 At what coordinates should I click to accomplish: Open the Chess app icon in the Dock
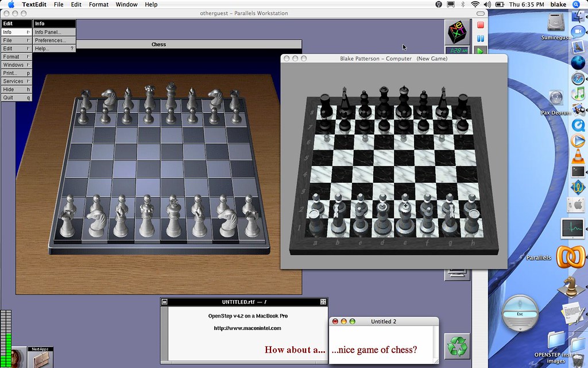pos(571,287)
